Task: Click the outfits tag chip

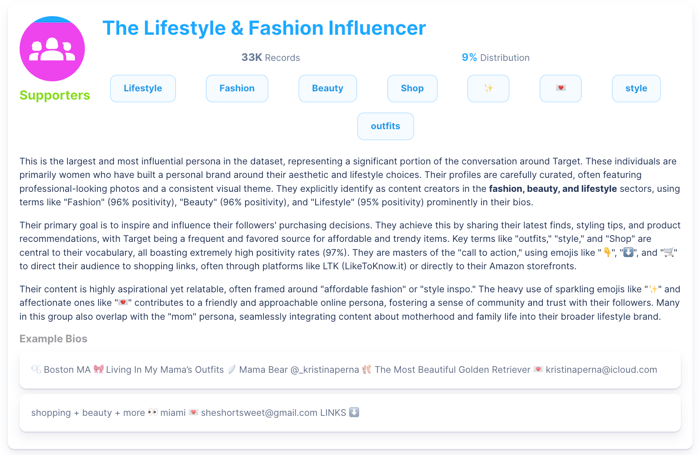Action: pyautogui.click(x=385, y=126)
